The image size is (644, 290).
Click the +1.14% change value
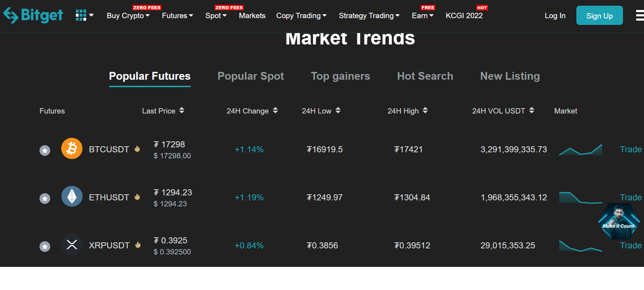click(x=249, y=149)
